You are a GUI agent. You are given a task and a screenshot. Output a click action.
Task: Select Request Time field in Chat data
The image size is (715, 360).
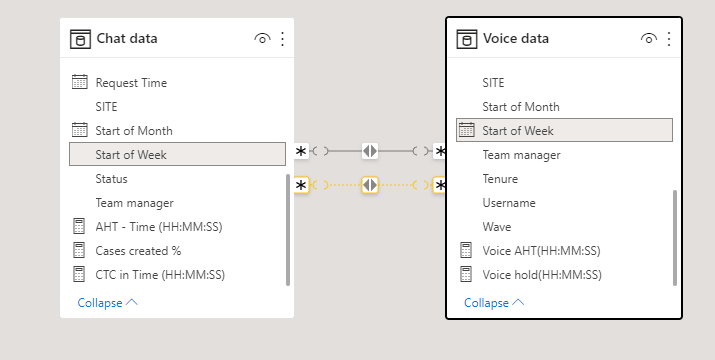point(131,83)
